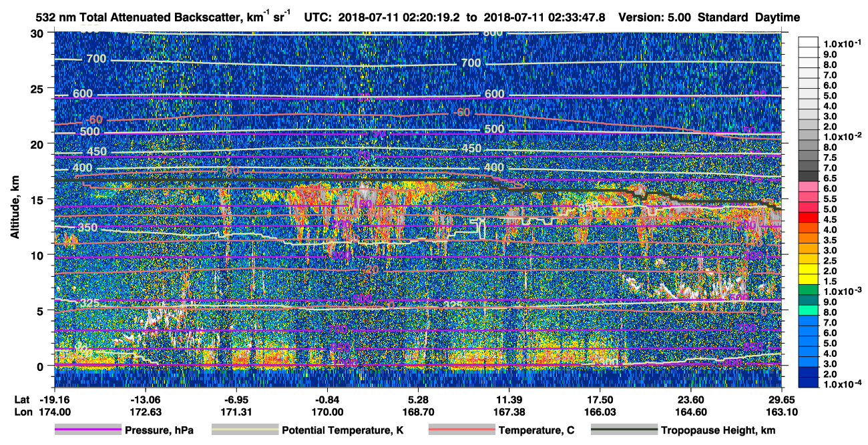Screen dimensions: 868x445
Task: Click the longitude value '164.60'
Action: [x=691, y=412]
